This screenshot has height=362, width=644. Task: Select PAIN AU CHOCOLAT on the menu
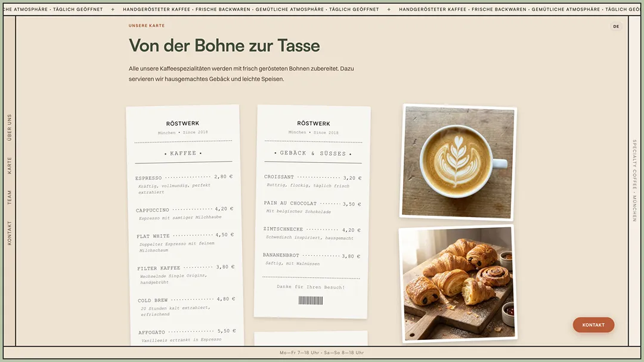(313, 203)
